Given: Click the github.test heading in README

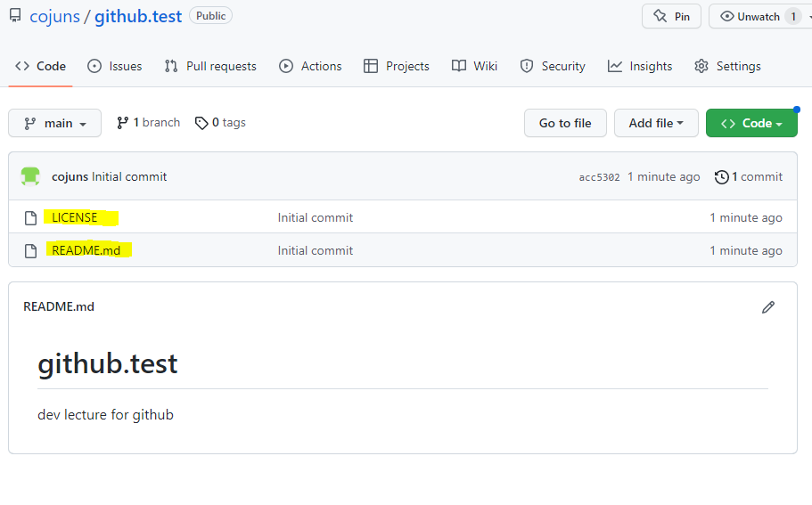Looking at the screenshot, I should (x=108, y=363).
